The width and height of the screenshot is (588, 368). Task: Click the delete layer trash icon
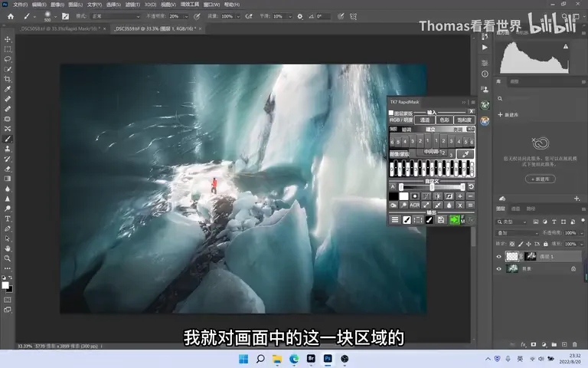(574, 344)
